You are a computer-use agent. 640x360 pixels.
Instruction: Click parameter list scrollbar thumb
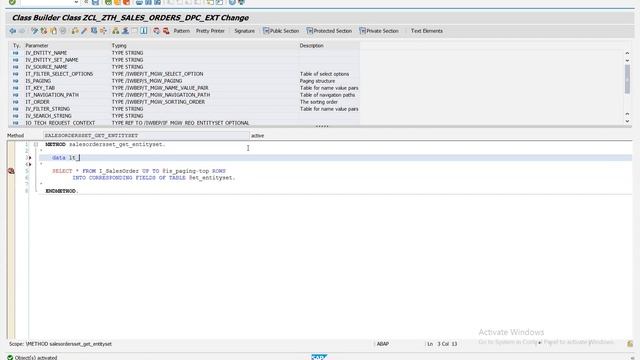coord(627,79)
